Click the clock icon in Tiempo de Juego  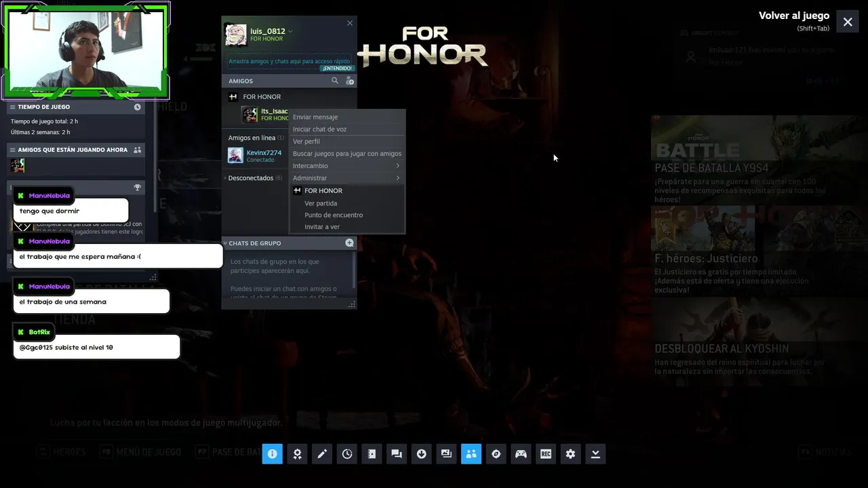138,107
